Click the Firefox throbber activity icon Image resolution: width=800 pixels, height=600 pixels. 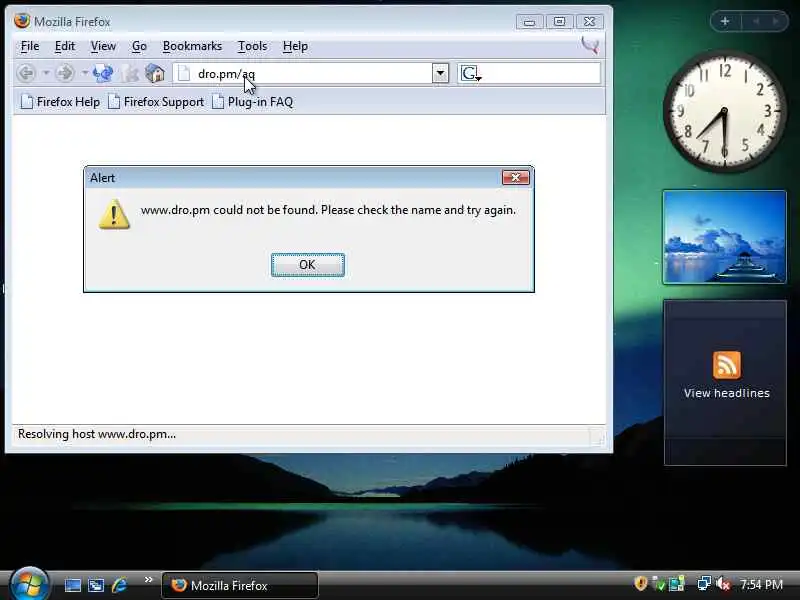tap(590, 46)
